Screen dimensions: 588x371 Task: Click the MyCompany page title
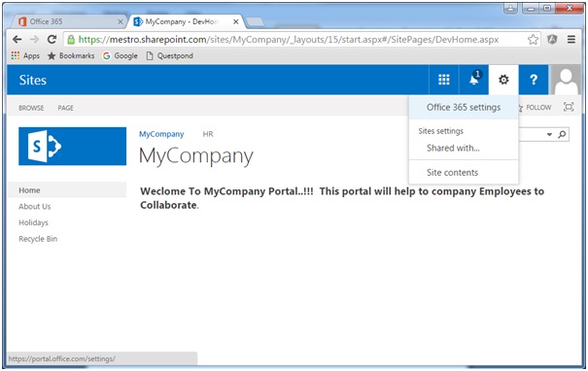[196, 156]
